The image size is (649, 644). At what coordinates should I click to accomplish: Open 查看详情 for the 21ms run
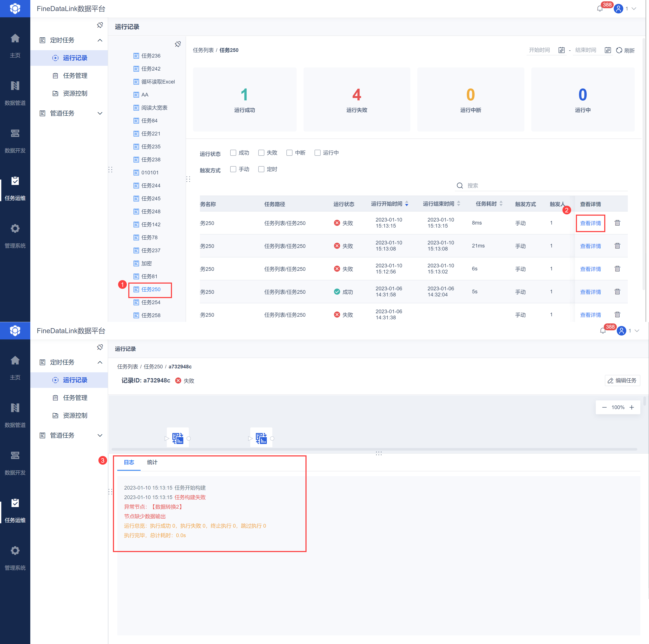pos(590,246)
